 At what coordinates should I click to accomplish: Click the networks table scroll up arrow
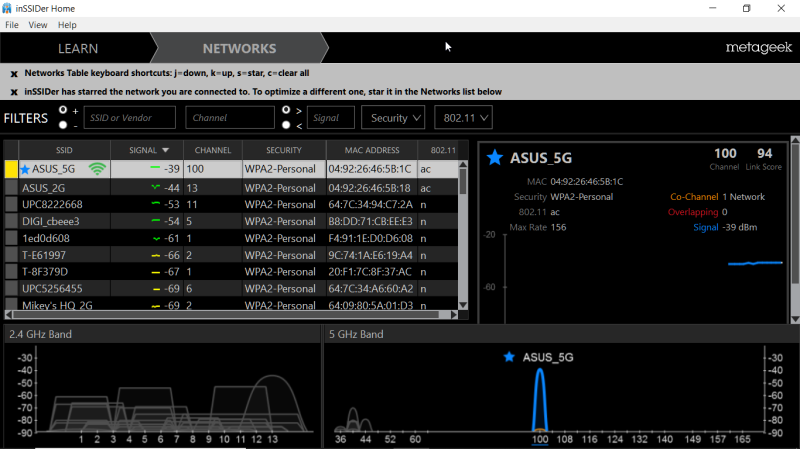[463, 165]
